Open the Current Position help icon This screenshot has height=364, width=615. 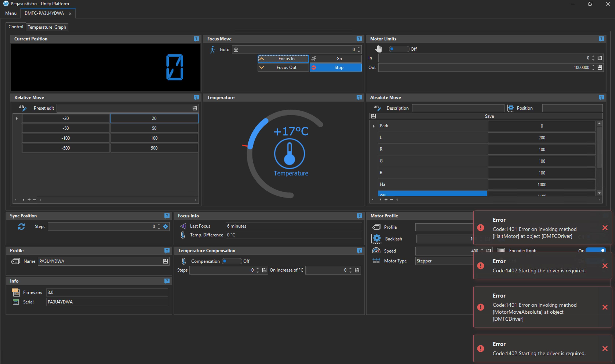196,39
